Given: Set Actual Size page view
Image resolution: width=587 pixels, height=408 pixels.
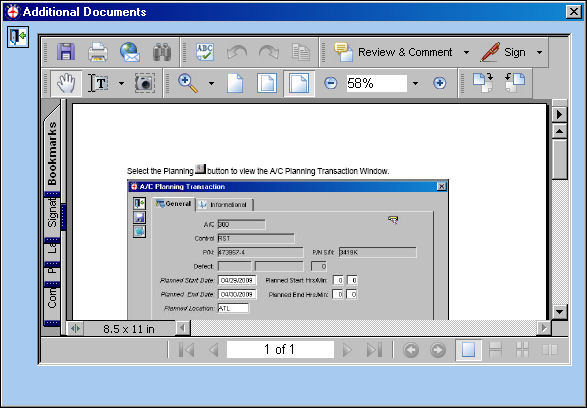Looking at the screenshot, I should tap(235, 83).
